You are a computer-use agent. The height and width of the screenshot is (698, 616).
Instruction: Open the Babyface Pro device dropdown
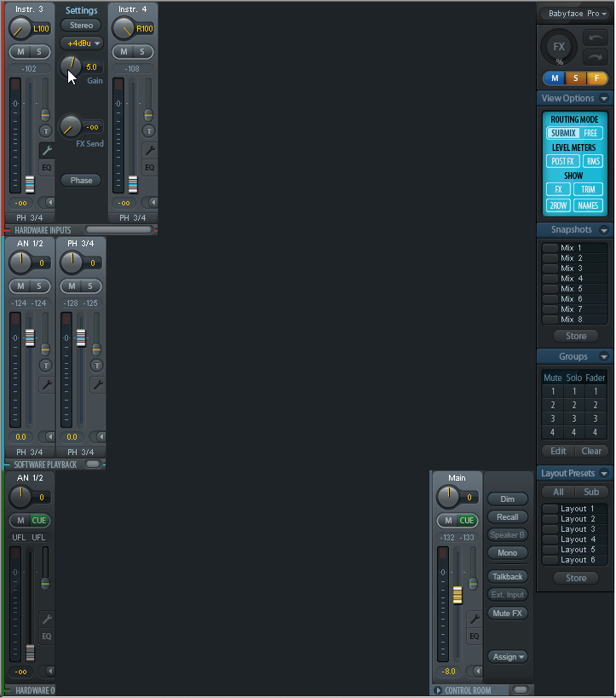coord(576,14)
